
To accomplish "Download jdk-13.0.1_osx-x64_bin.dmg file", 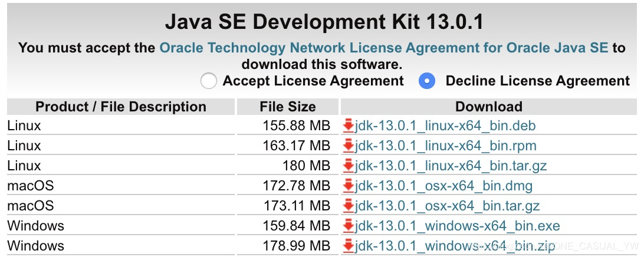I will tap(443, 186).
